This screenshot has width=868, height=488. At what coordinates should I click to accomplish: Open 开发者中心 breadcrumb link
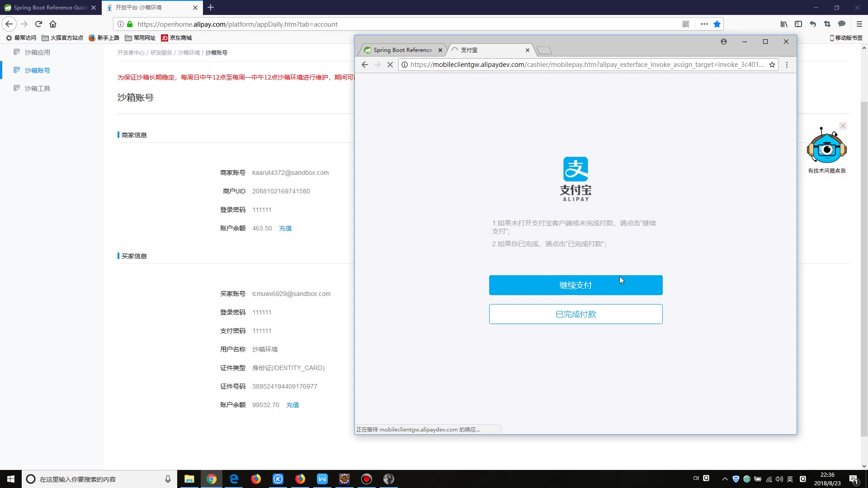[131, 53]
